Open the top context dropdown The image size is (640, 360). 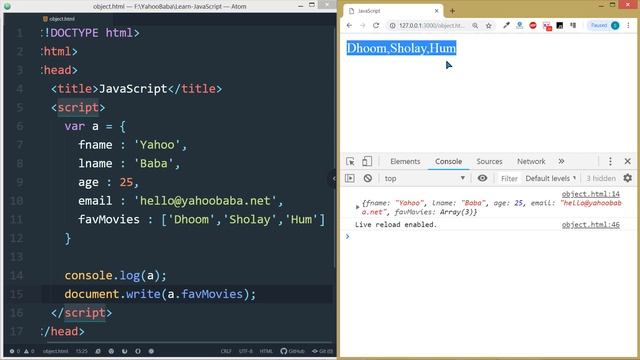pos(424,178)
